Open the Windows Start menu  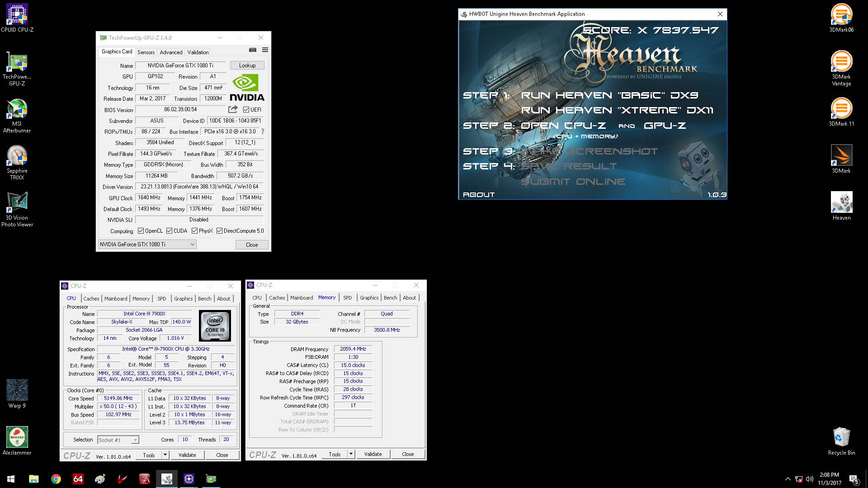(11, 479)
